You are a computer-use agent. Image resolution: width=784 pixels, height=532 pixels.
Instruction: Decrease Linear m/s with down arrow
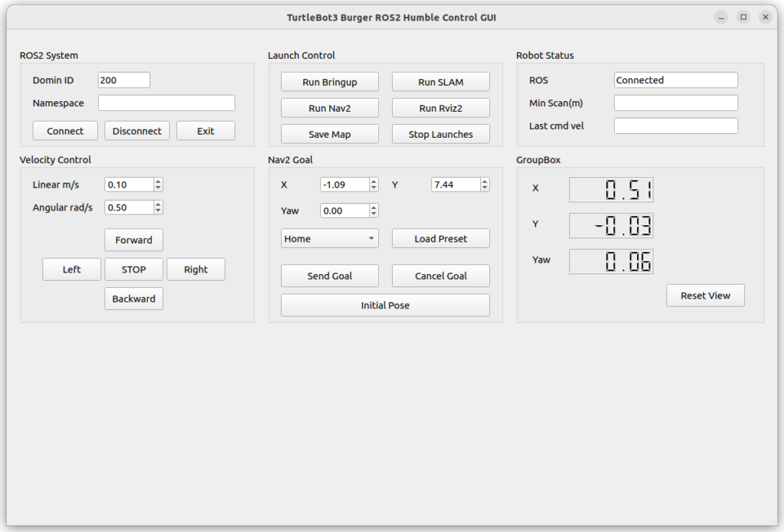(158, 188)
